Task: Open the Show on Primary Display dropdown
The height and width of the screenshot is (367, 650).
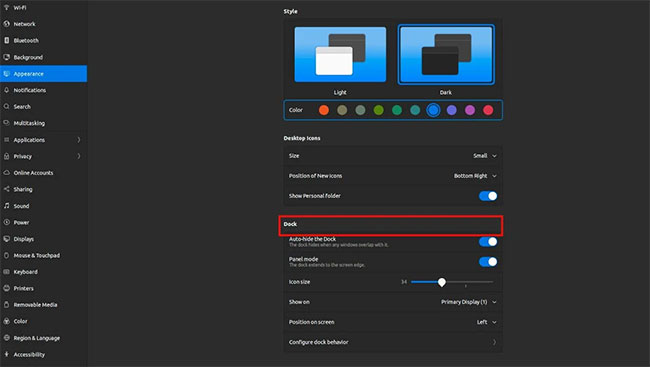Action: [468, 302]
